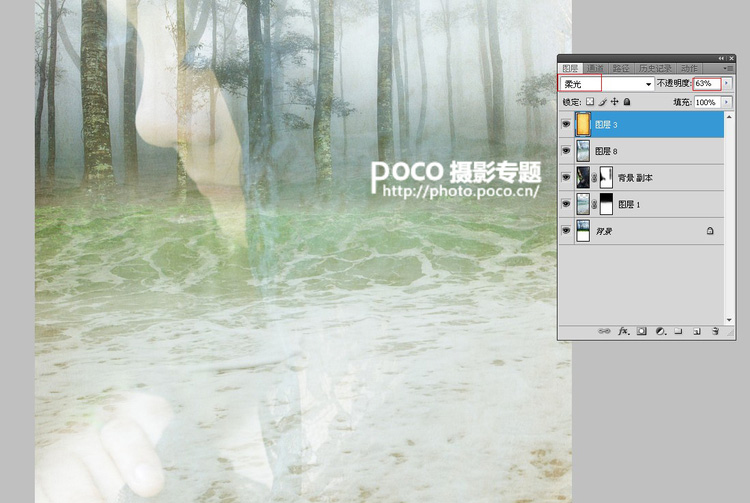Open the fx layer style menu
750x503 pixels.
pyautogui.click(x=623, y=331)
